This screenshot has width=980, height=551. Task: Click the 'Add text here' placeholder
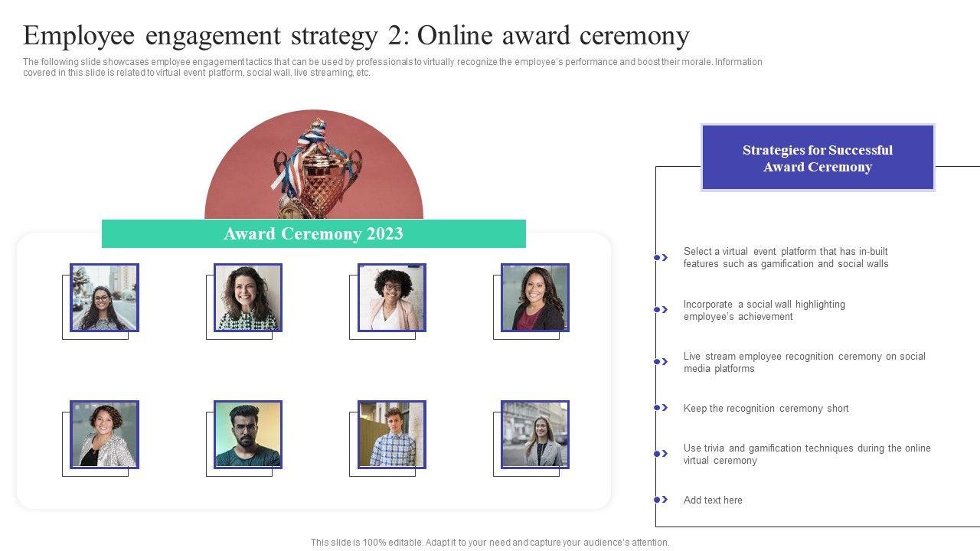713,500
